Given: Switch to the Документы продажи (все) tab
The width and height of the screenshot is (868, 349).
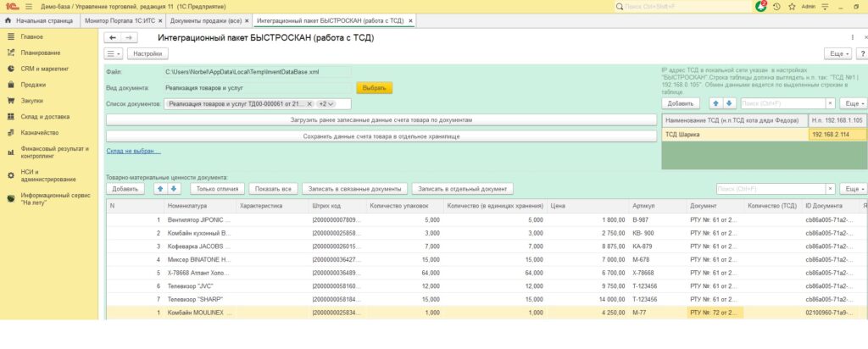Looking at the screenshot, I should pyautogui.click(x=204, y=19).
